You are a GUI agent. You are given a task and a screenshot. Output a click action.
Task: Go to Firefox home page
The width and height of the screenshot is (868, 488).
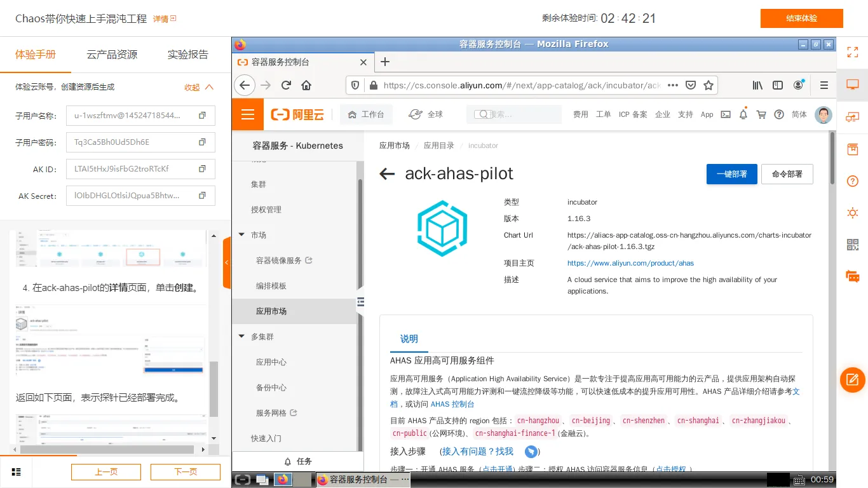click(x=306, y=85)
